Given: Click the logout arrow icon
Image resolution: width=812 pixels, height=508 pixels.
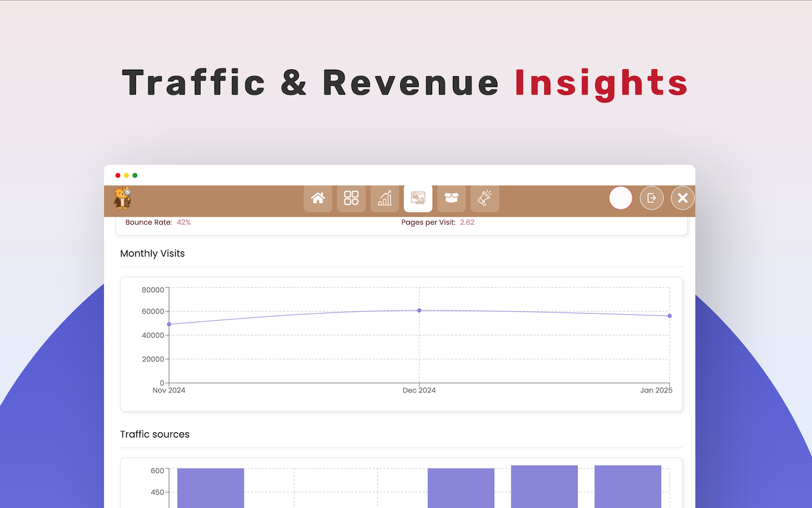Looking at the screenshot, I should tap(652, 198).
